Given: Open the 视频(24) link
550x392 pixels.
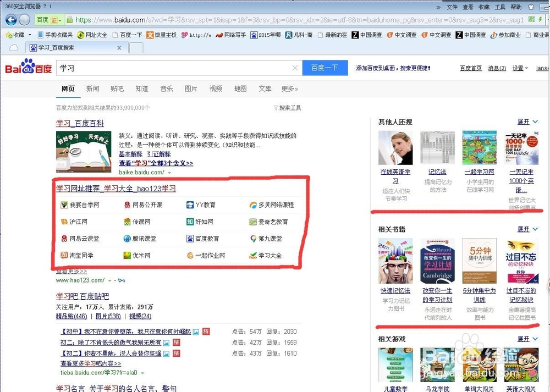Looking at the screenshot, I should [x=140, y=316].
